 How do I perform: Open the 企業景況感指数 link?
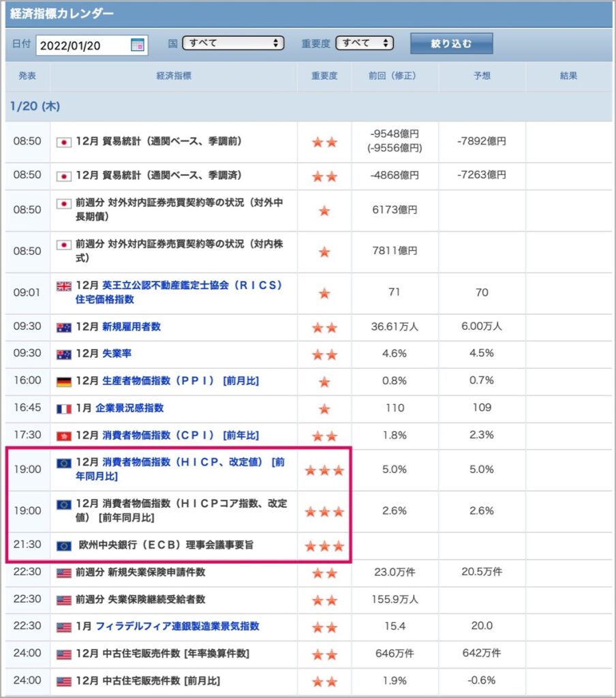click(x=129, y=408)
